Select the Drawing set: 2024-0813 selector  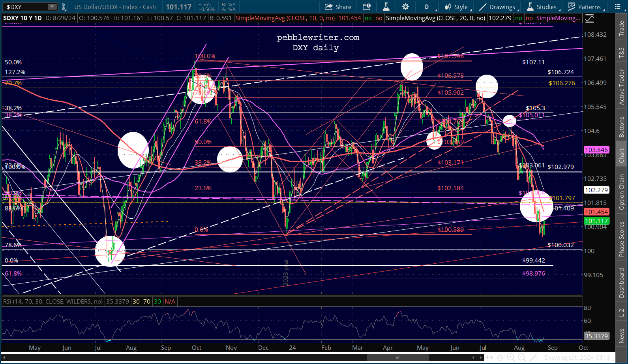coord(577,358)
